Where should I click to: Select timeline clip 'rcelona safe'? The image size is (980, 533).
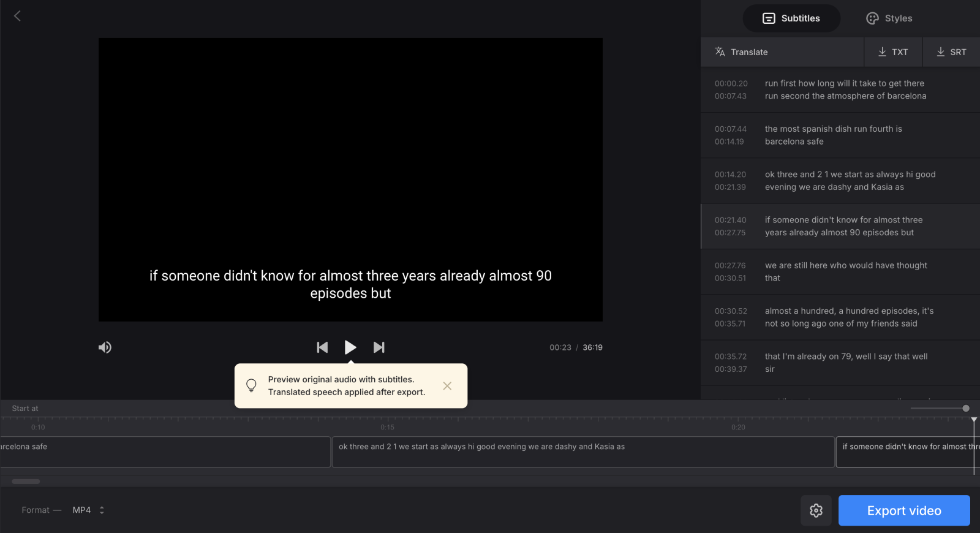pos(165,452)
